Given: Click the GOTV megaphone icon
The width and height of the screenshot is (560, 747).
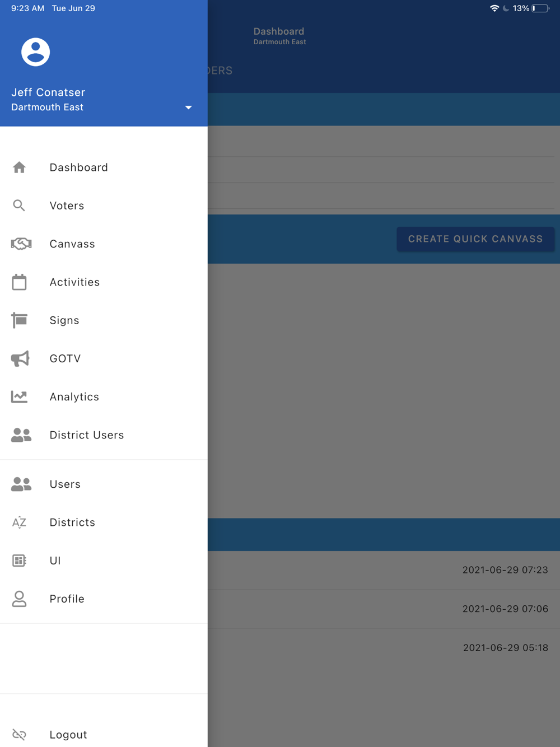Looking at the screenshot, I should [x=20, y=358].
